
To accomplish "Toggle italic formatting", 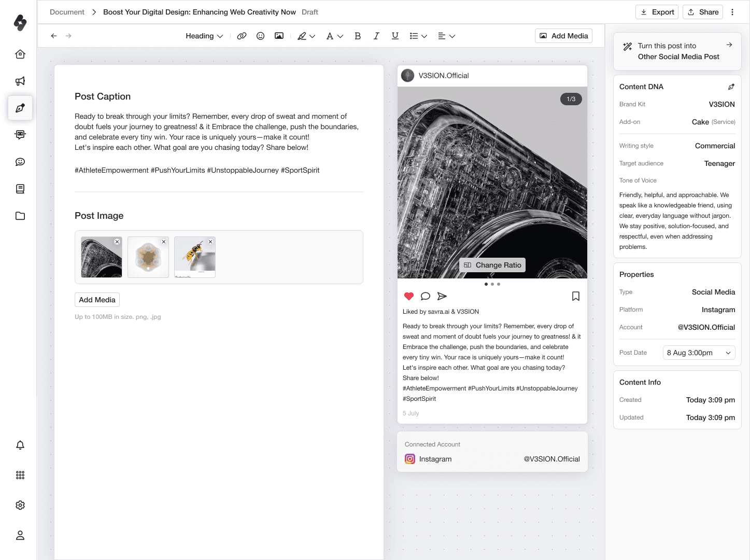I will tap(376, 36).
